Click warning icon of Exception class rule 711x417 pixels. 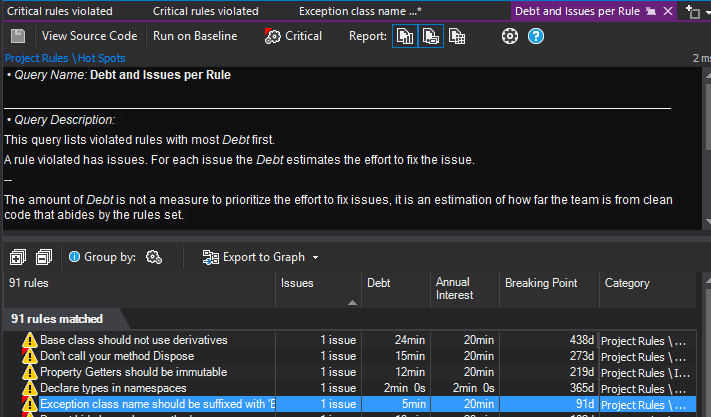[29, 404]
